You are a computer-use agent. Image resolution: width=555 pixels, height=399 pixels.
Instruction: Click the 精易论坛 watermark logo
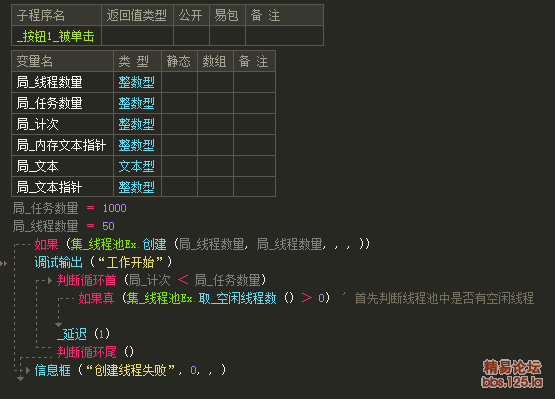pyautogui.click(x=512, y=367)
